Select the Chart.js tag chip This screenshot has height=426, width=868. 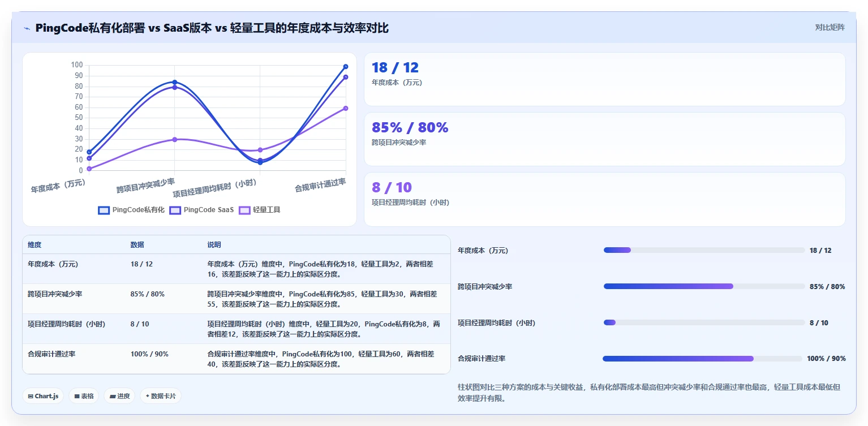[44, 396]
